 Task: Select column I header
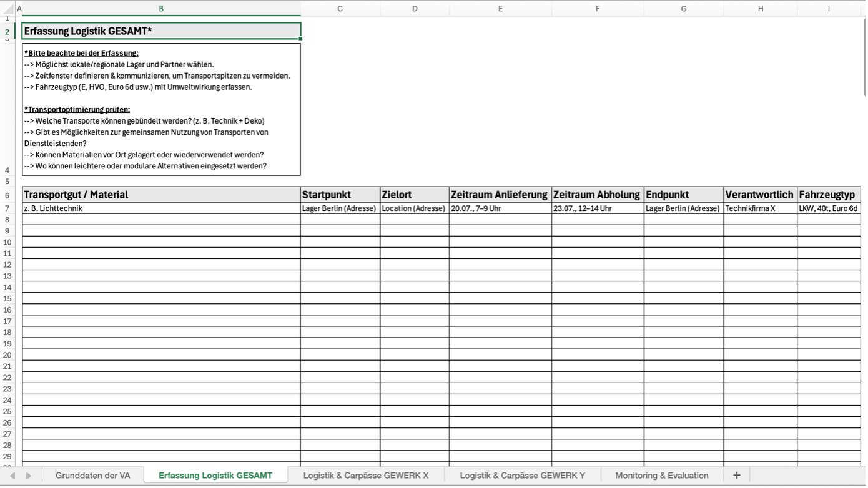coord(829,9)
